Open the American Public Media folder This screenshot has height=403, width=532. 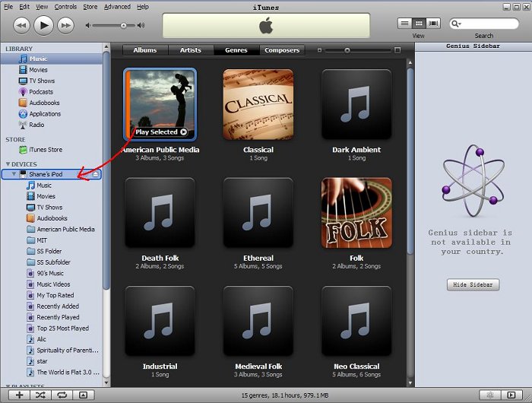pyautogui.click(x=52, y=230)
